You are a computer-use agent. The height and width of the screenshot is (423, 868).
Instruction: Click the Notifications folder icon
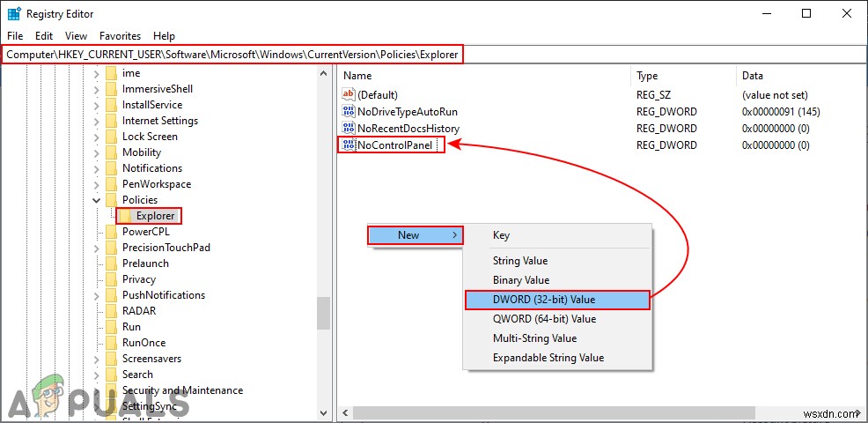tap(112, 168)
